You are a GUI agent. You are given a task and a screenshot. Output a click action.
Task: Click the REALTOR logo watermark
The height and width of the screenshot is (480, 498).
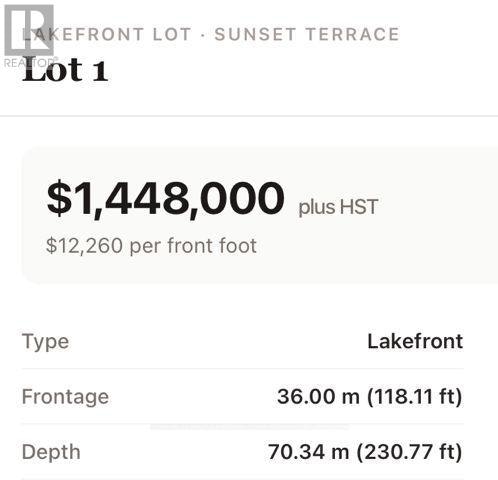[x=29, y=36]
